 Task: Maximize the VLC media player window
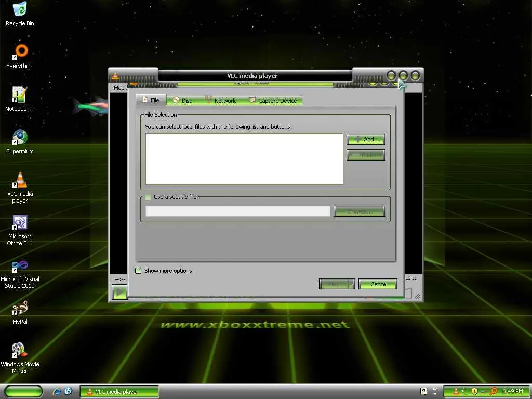pyautogui.click(x=403, y=75)
